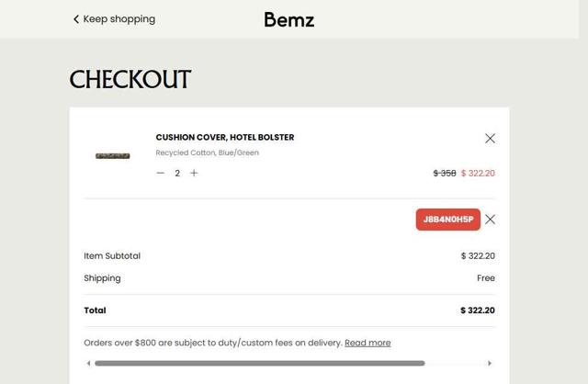
Task: Click the J8B4N0H5P promo code badge
Action: pyautogui.click(x=447, y=220)
